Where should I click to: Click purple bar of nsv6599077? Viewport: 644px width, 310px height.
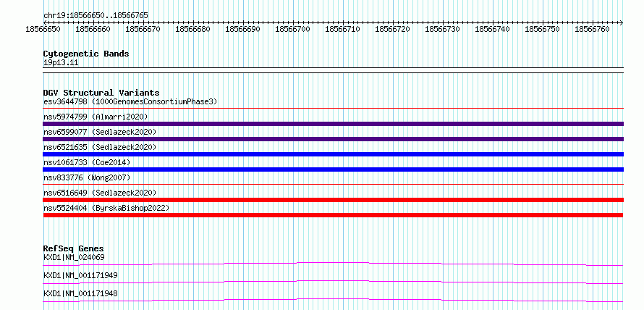tap(333, 139)
